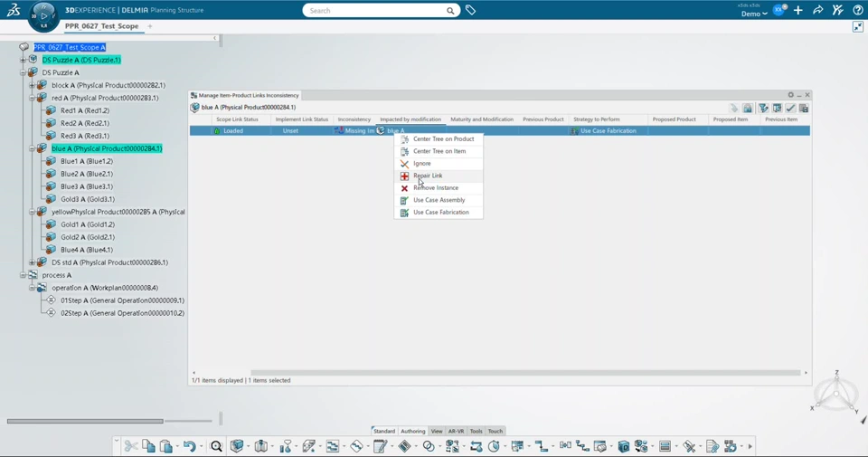
Task: Select Remove Instance in context menu
Action: pyautogui.click(x=439, y=188)
